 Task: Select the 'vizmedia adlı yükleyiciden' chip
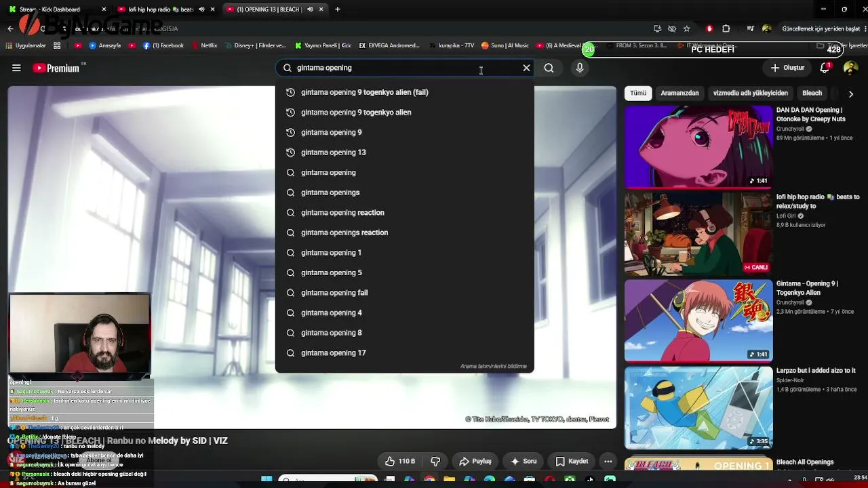point(751,93)
